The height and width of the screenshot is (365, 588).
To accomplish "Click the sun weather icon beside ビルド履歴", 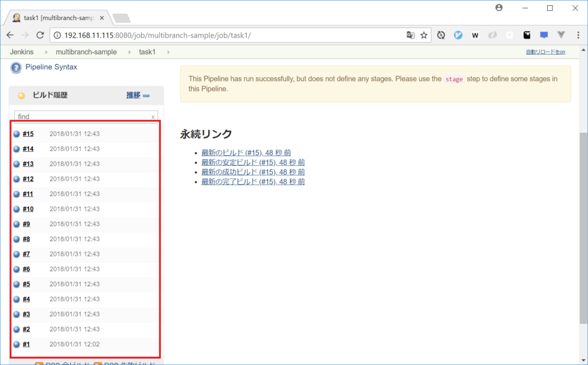I will coord(21,95).
